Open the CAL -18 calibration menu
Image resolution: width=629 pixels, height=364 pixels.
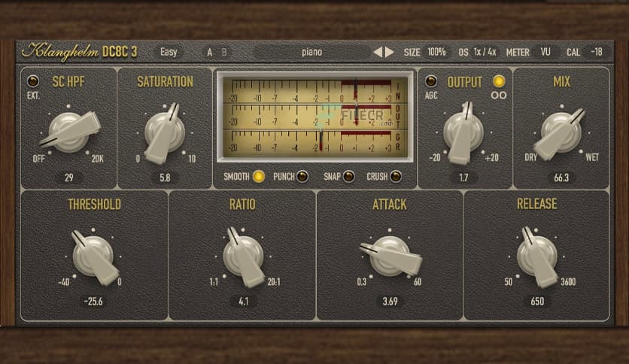(596, 52)
